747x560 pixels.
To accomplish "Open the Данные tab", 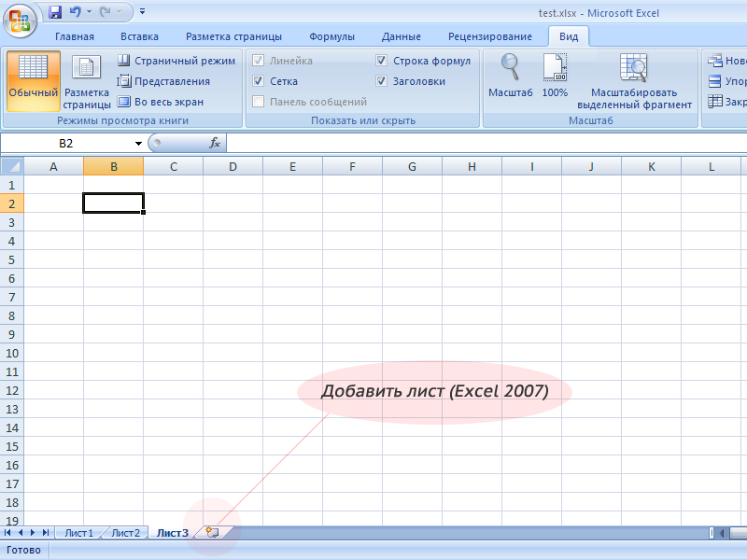I will click(402, 36).
